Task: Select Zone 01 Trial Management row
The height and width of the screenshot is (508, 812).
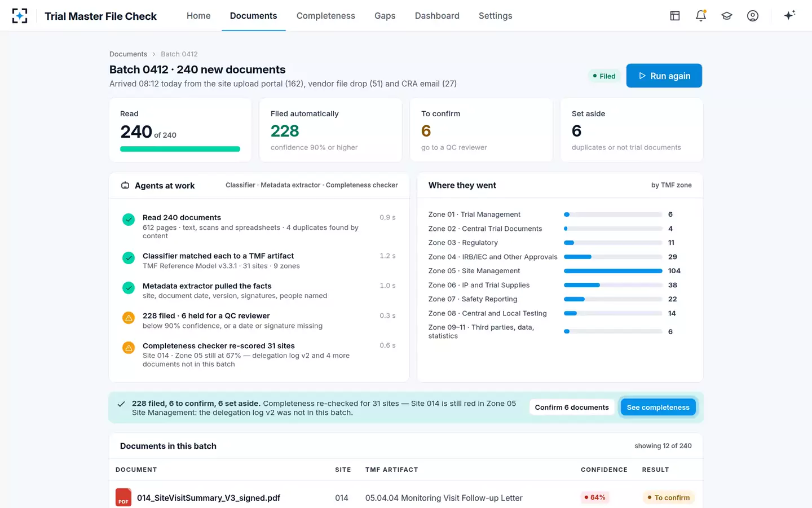Action: pyautogui.click(x=560, y=214)
